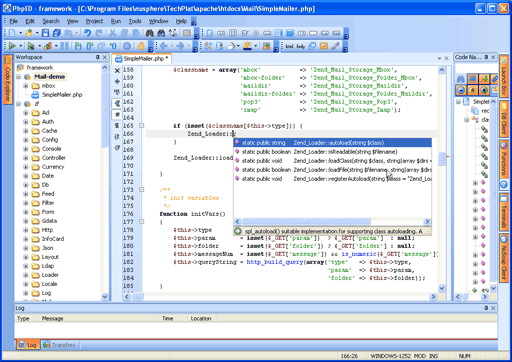
Task: Click the autocomplete popup horizontal scrollbar thumb
Action: click(x=306, y=222)
